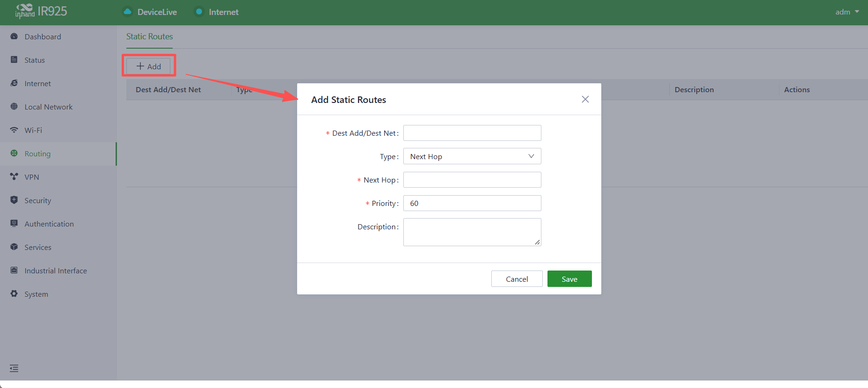
Task: Click the DeviceLive cloud status icon
Action: tap(127, 12)
